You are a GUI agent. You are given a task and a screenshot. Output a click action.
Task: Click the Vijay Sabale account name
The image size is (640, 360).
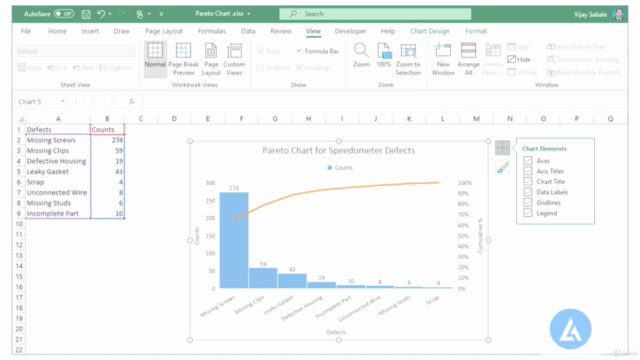click(590, 14)
